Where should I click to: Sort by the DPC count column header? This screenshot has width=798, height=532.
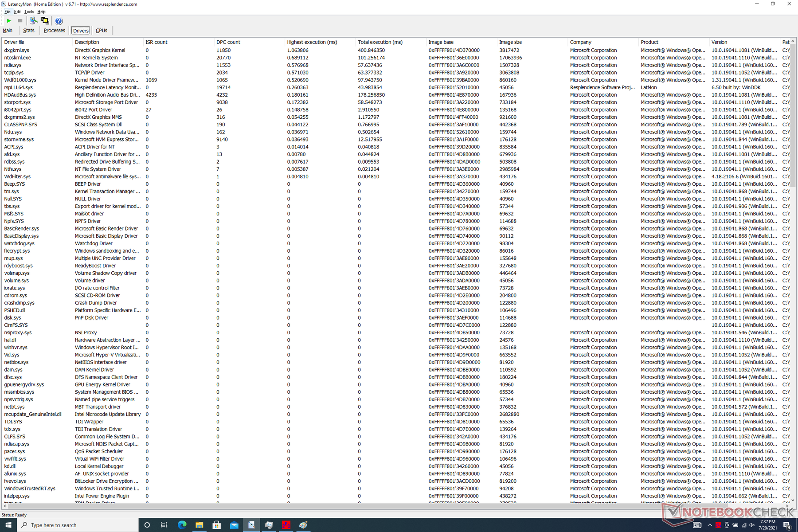coord(250,42)
